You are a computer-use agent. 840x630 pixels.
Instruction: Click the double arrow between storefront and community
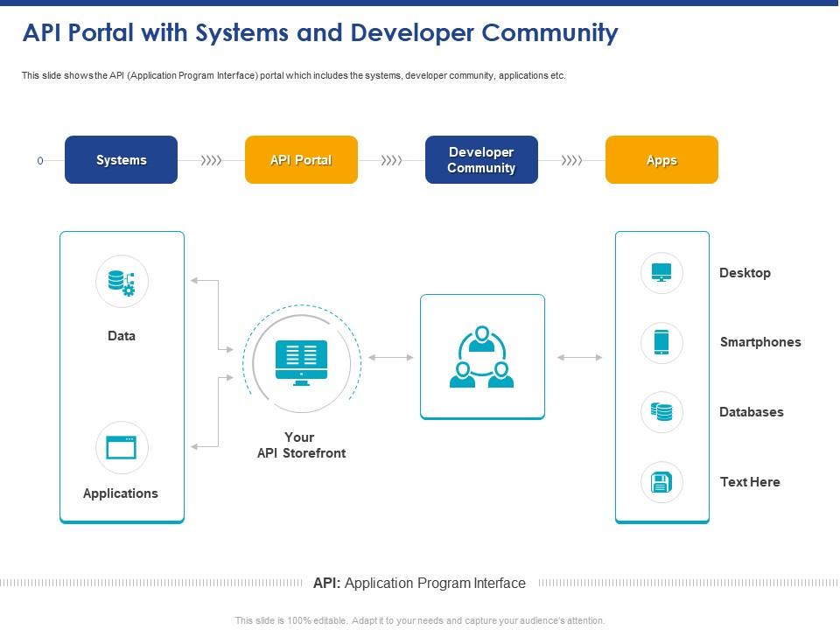click(x=390, y=357)
